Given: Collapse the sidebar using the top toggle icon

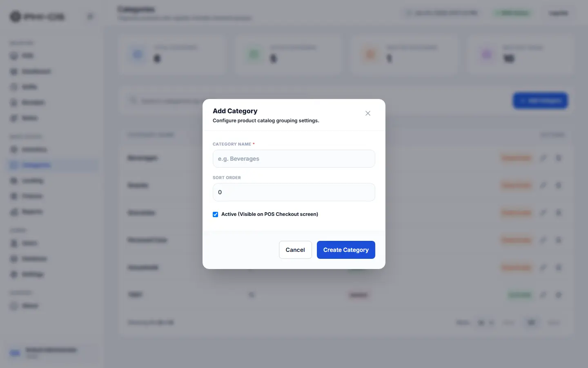Looking at the screenshot, I should click(90, 17).
